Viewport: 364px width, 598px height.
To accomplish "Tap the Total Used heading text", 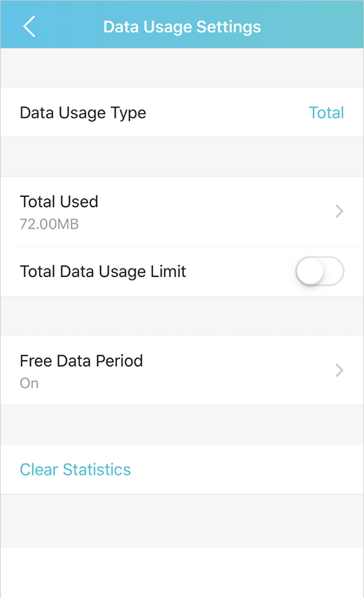I will 59,202.
